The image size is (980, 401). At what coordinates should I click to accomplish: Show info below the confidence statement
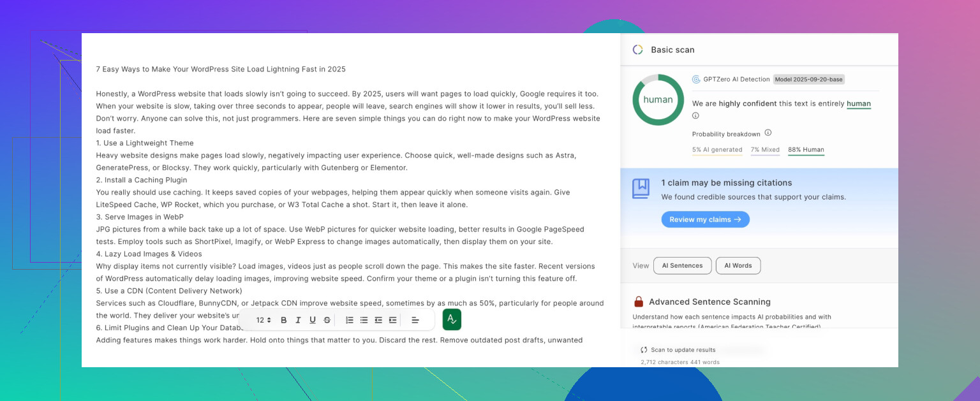[695, 116]
